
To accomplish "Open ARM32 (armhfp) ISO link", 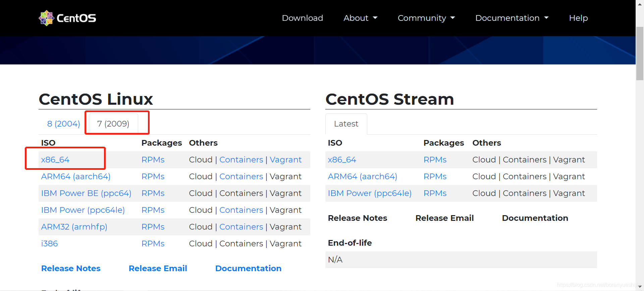I will (74, 227).
